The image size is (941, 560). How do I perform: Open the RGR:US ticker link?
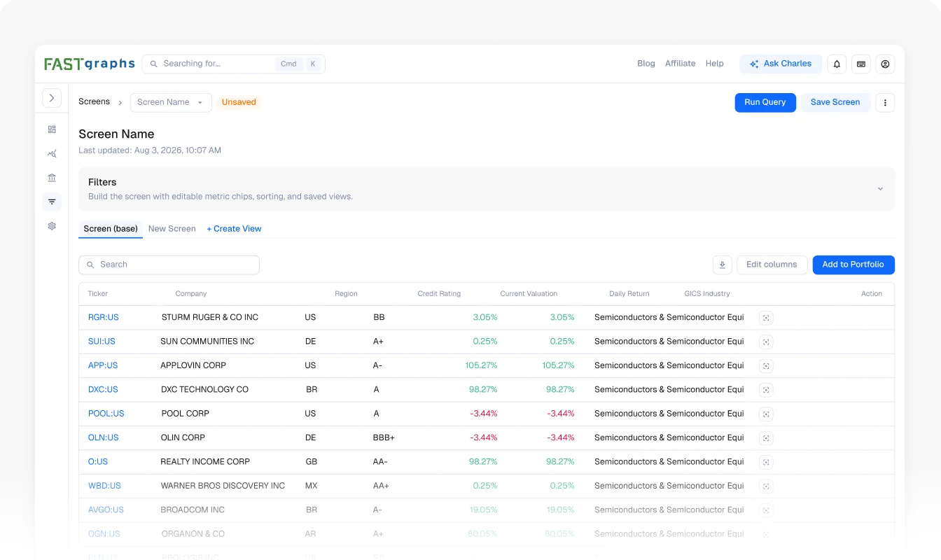[x=104, y=318]
